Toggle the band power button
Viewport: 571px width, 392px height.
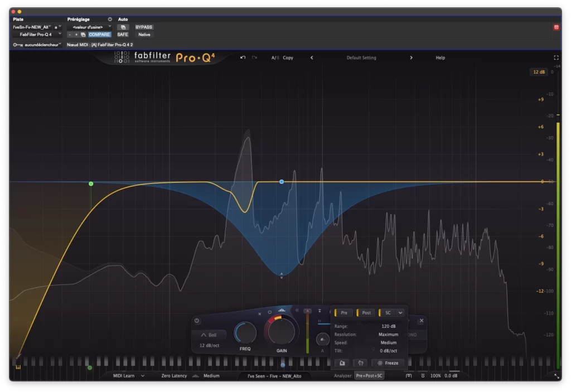point(197,321)
